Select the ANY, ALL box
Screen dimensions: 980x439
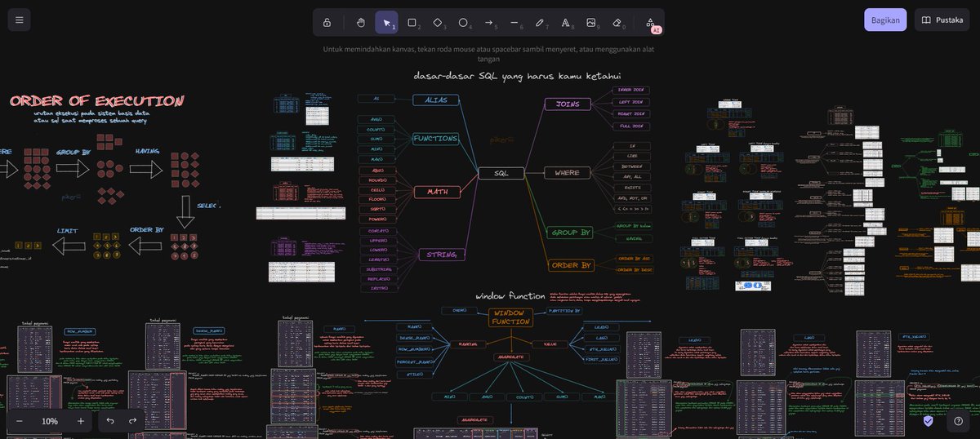click(x=633, y=177)
